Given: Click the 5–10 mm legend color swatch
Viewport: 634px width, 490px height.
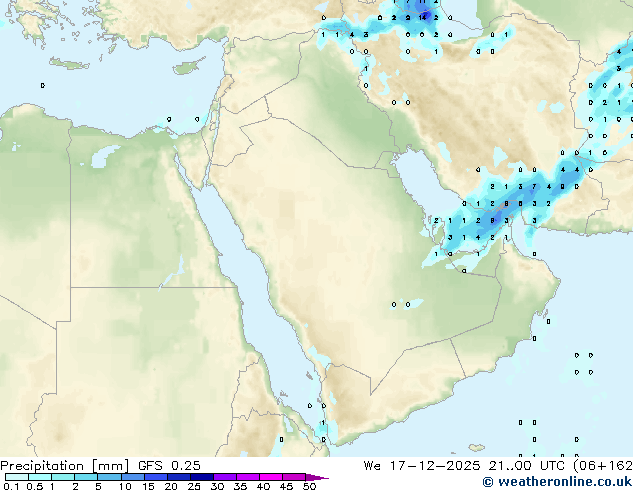Looking at the screenshot, I should click(x=109, y=477).
